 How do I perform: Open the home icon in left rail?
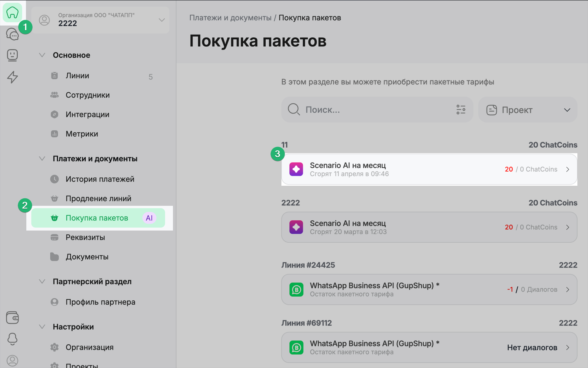tap(12, 13)
